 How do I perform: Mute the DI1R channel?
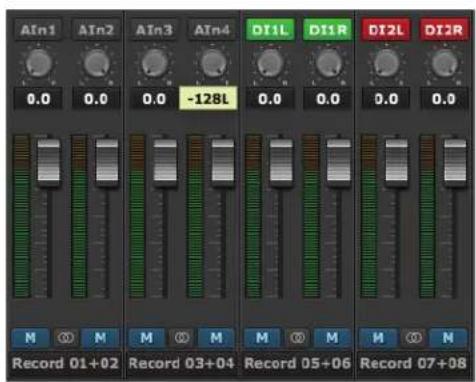pyautogui.click(x=332, y=338)
